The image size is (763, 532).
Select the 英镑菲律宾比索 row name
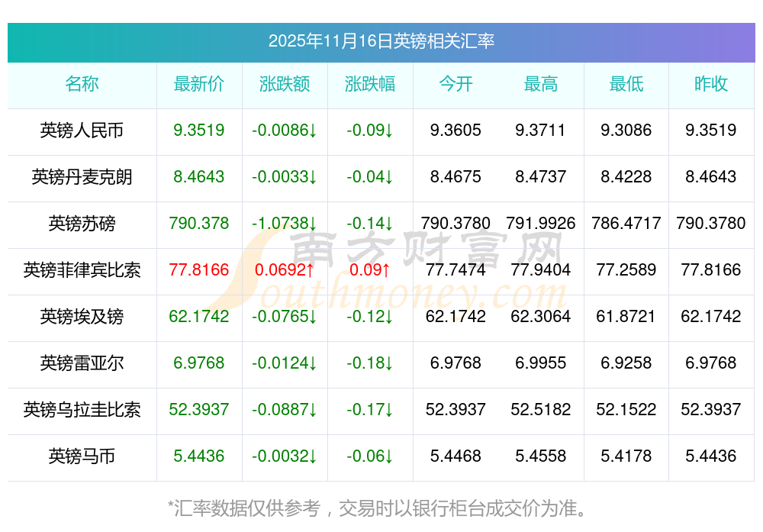pyautogui.click(x=82, y=270)
